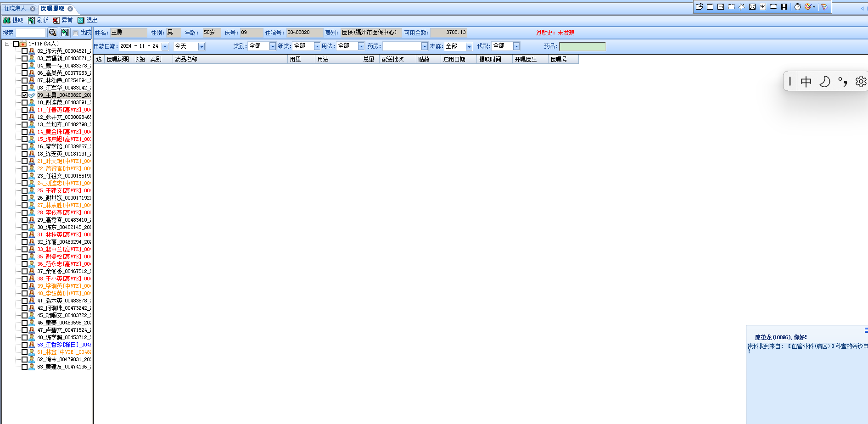Click the 药品名称 column header
This screenshot has height=424, width=868.
[x=230, y=59]
